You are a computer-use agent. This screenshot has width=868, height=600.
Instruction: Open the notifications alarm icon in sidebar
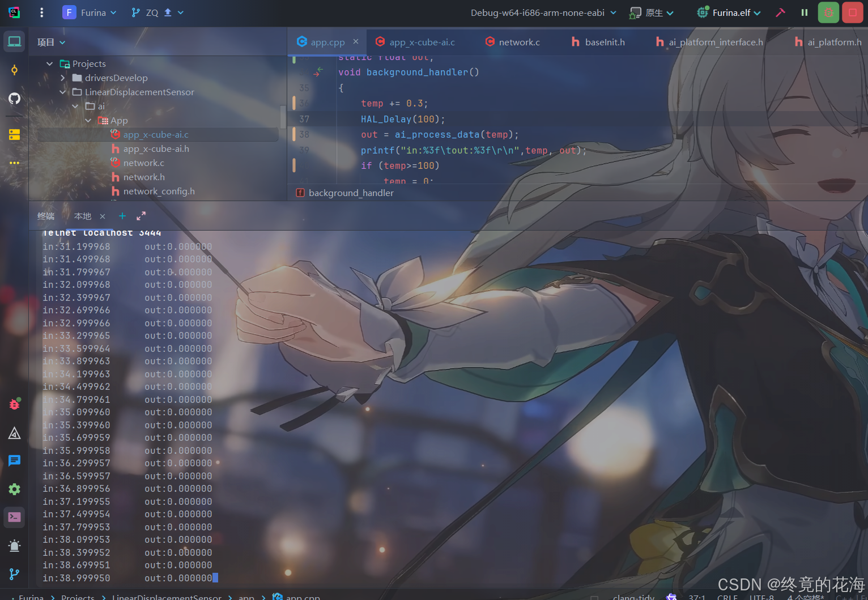point(14,546)
